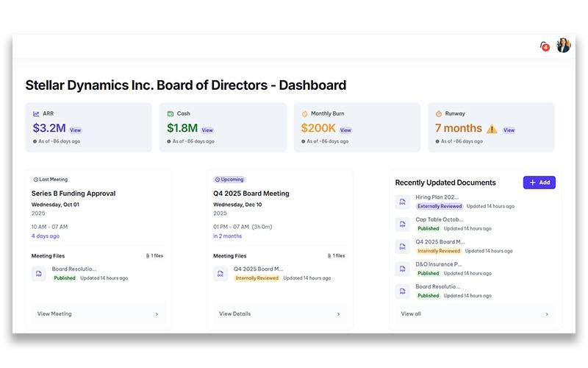Click the 'in 2 months' text

point(228,236)
